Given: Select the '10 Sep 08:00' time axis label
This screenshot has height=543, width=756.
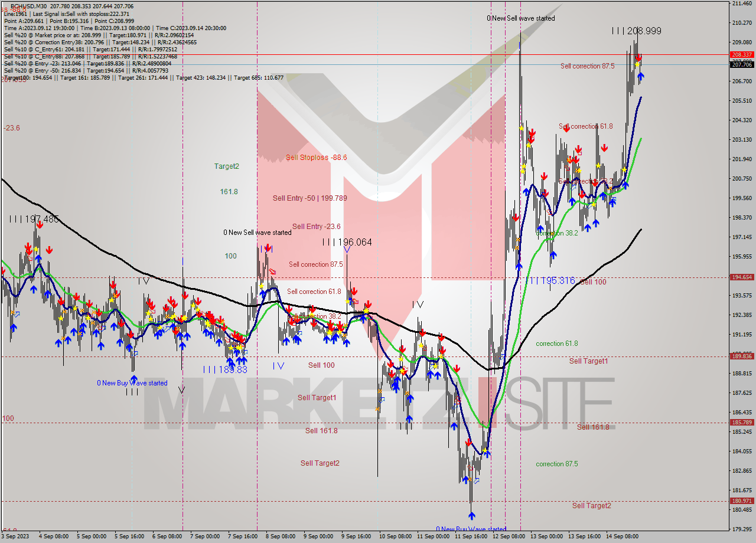Looking at the screenshot, I should pos(395,537).
